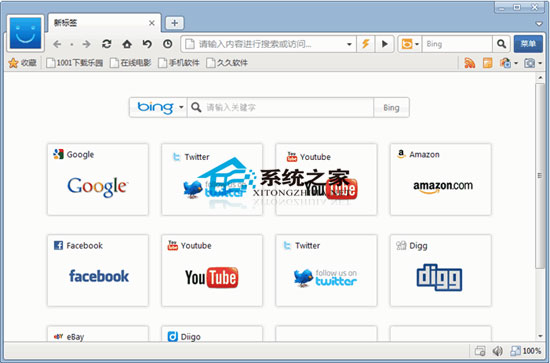Open browsing history clock icon
This screenshot has height=363, width=550.
(167, 44)
